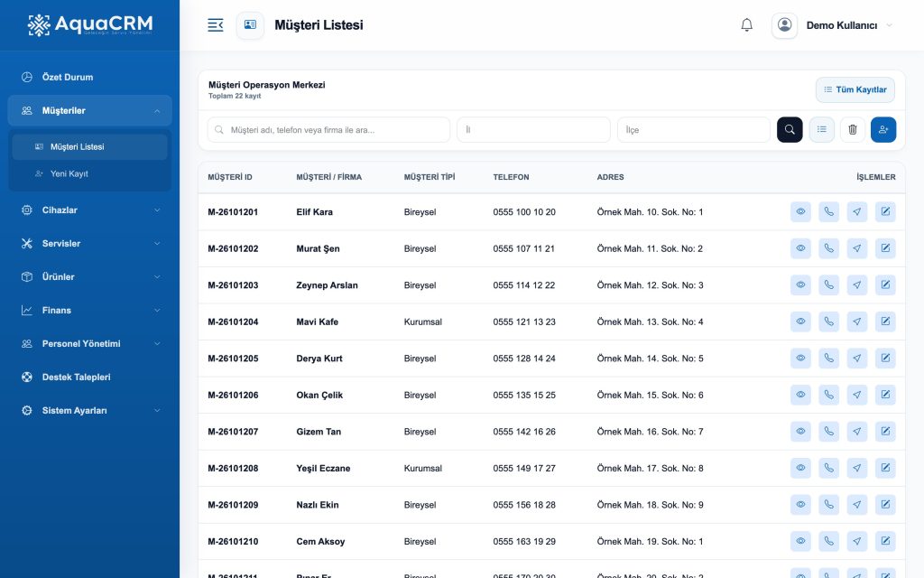Open the notifications bell
Screen dimensions: 924x578
click(746, 24)
